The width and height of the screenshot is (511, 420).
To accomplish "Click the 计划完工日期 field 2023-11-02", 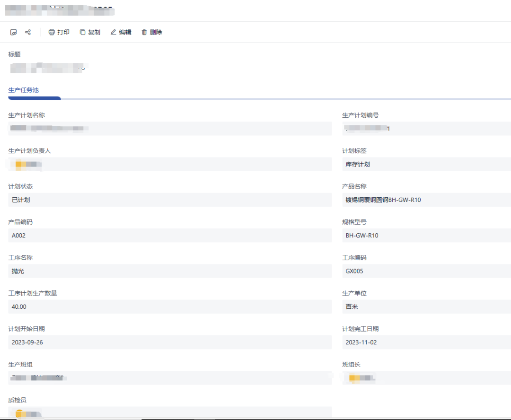I will (x=426, y=342).
